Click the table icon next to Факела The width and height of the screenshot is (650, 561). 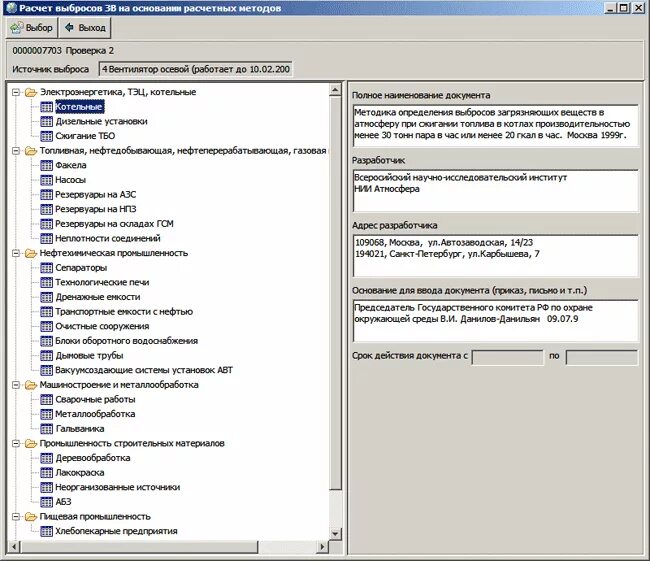46,165
